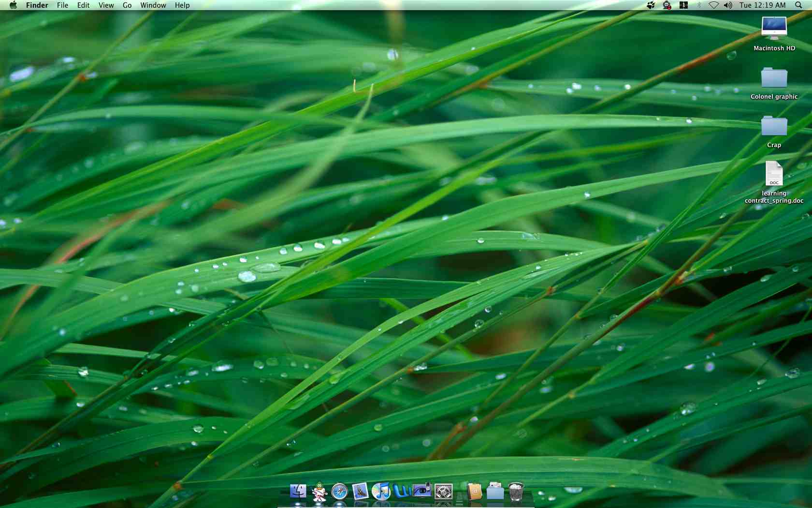This screenshot has height=508, width=812.
Task: Open the File menu
Action: tap(62, 5)
